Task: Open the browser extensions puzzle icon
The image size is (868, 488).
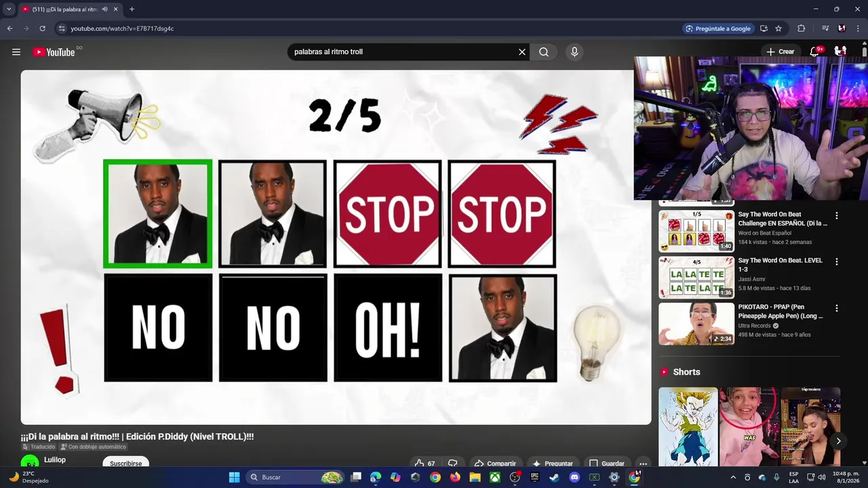Action: pos(801,28)
